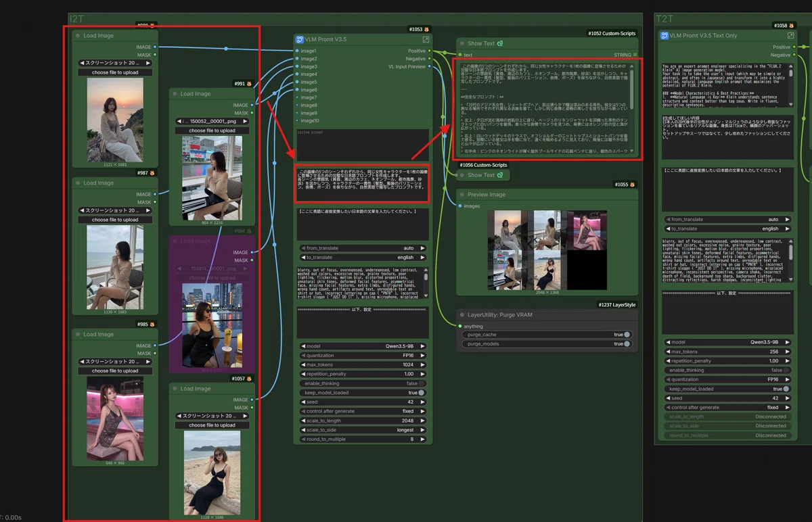Click the fox badge next to #1057
Viewport: 812px width, 522px height.
[x=250, y=379]
